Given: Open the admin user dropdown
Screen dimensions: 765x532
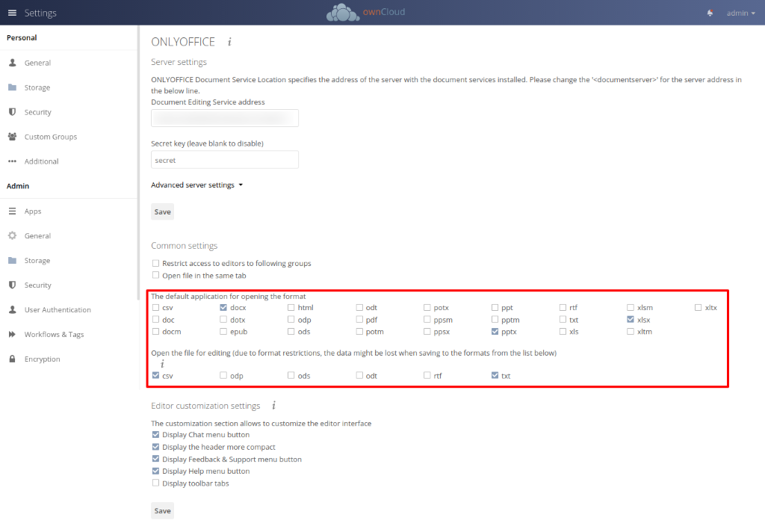Looking at the screenshot, I should point(740,13).
